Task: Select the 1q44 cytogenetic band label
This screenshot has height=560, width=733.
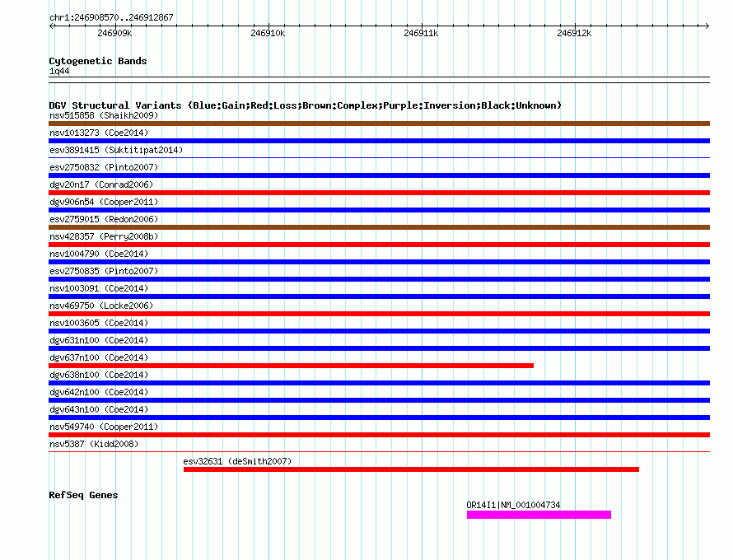Action: (x=59, y=71)
